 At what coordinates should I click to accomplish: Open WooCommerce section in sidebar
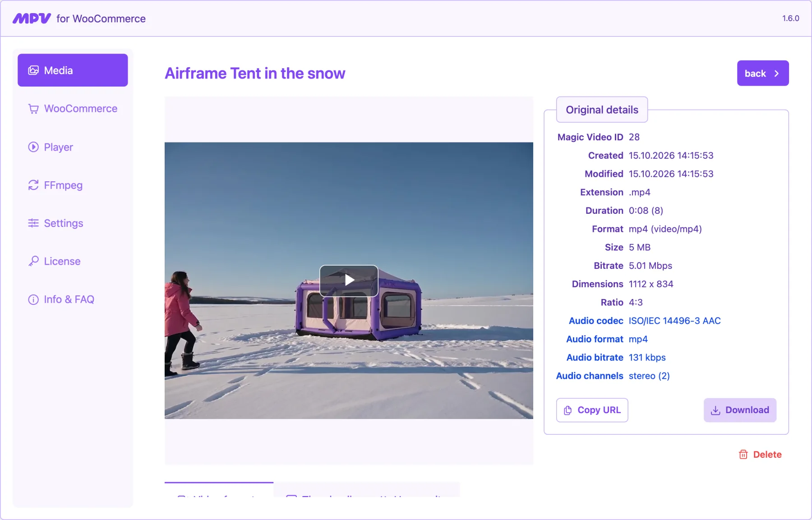pyautogui.click(x=73, y=109)
